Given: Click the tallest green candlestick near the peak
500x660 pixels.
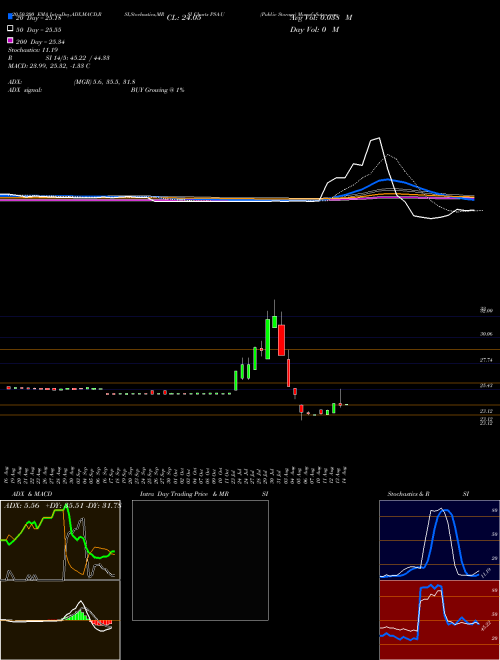Looking at the screenshot, I should pyautogui.click(x=268, y=339).
